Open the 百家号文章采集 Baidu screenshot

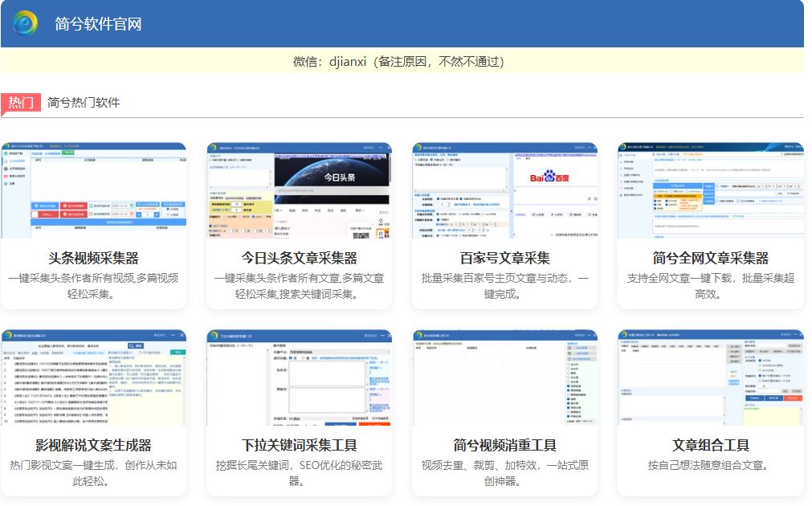tap(504, 190)
